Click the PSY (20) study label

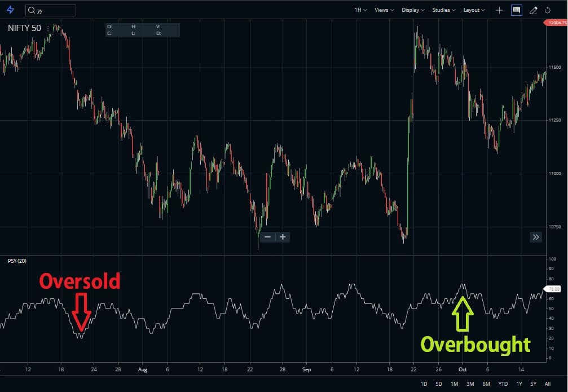coord(17,261)
